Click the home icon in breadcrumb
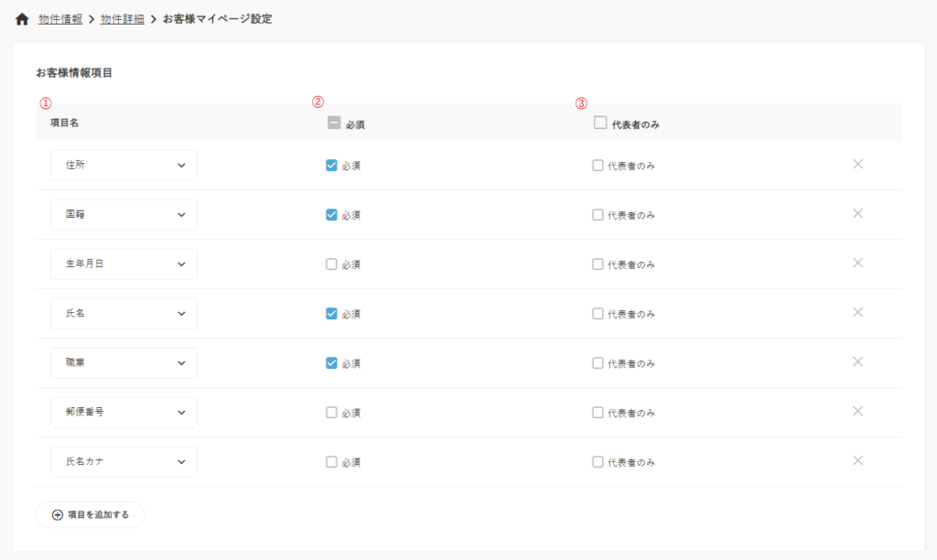The image size is (937, 560). tap(23, 19)
